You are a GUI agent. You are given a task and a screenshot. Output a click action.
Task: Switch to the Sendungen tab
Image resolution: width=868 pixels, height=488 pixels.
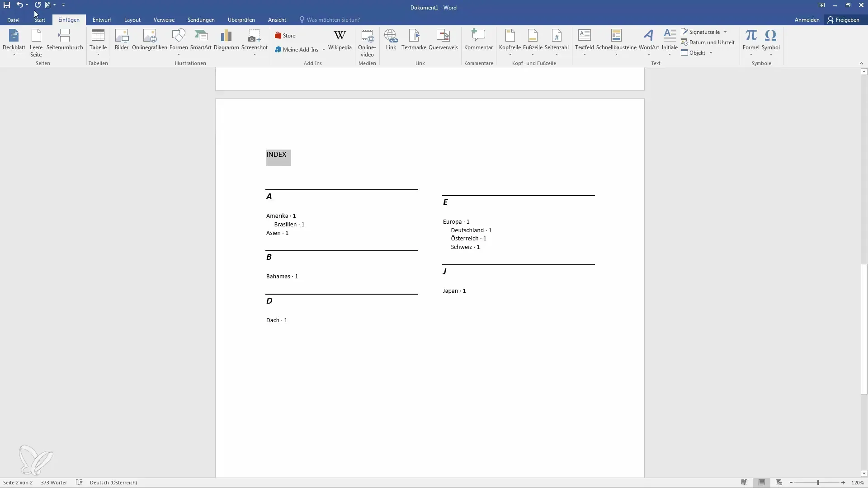pos(201,20)
